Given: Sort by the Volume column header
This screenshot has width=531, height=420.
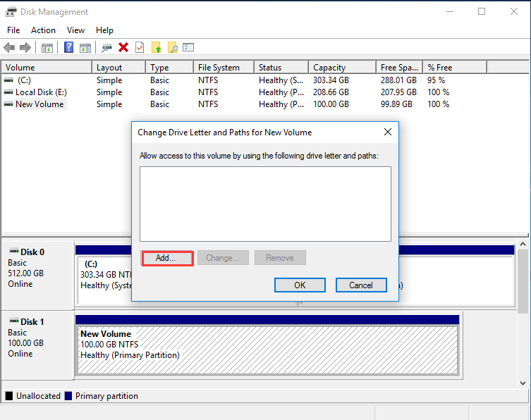Looking at the screenshot, I should pyautogui.click(x=47, y=68).
